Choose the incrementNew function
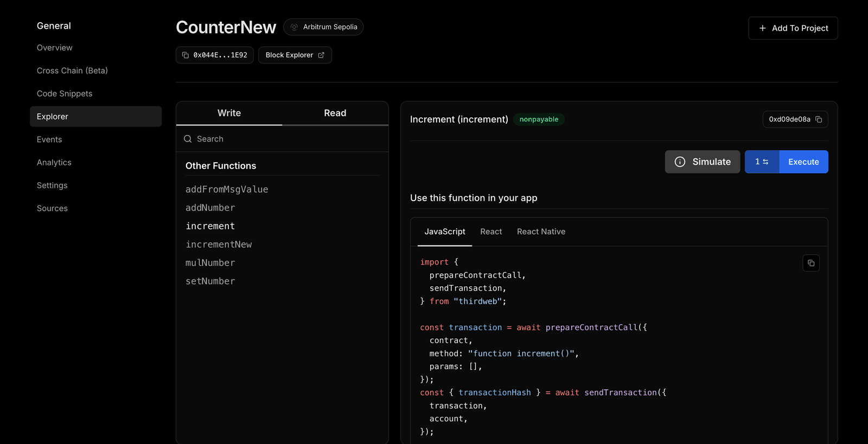 (x=219, y=244)
